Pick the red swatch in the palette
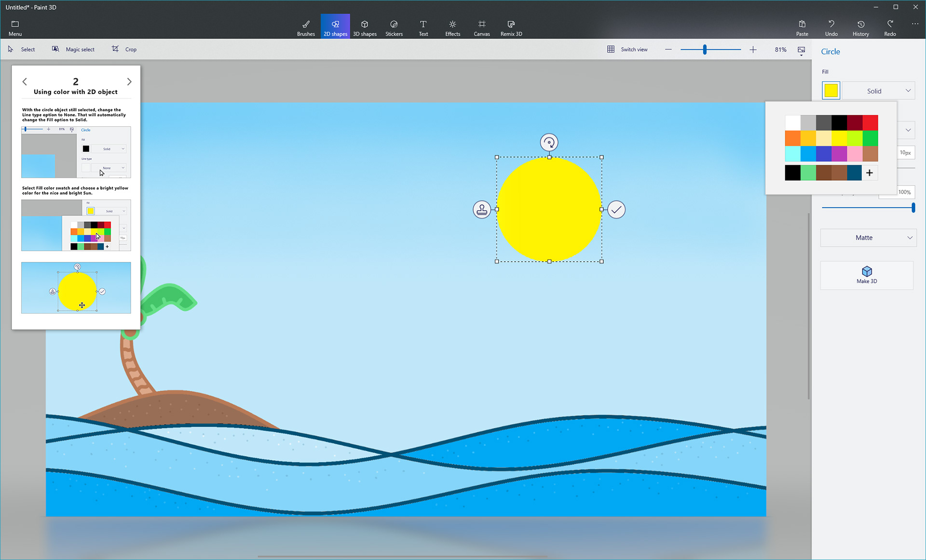926x560 pixels. pos(870,123)
